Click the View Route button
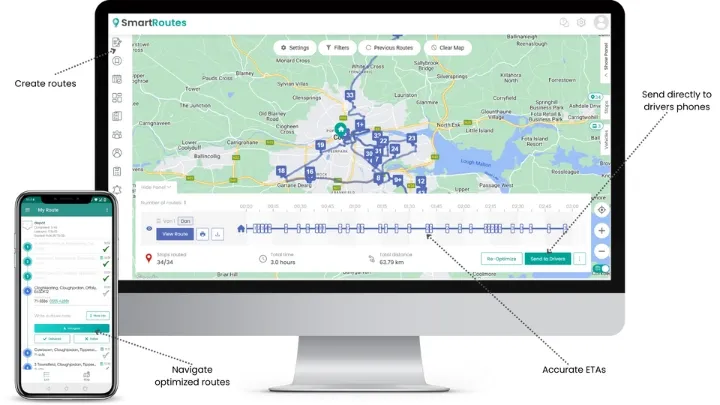Screen dimensions: 720x405 [175, 234]
